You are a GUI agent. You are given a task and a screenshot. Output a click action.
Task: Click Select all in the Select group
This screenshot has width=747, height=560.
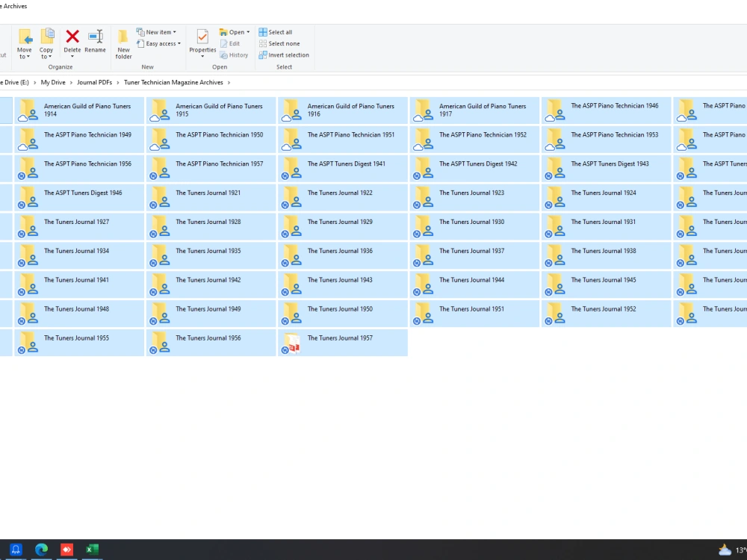pos(276,32)
